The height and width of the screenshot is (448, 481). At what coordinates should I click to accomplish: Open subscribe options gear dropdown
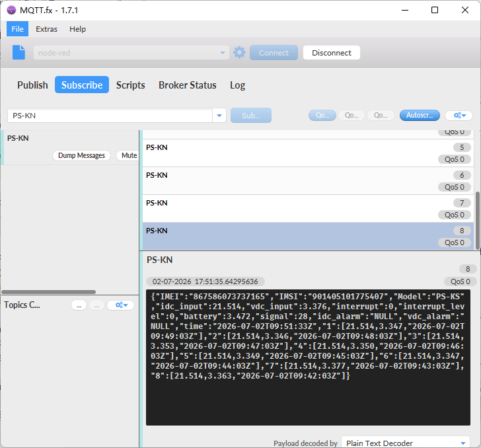(459, 116)
